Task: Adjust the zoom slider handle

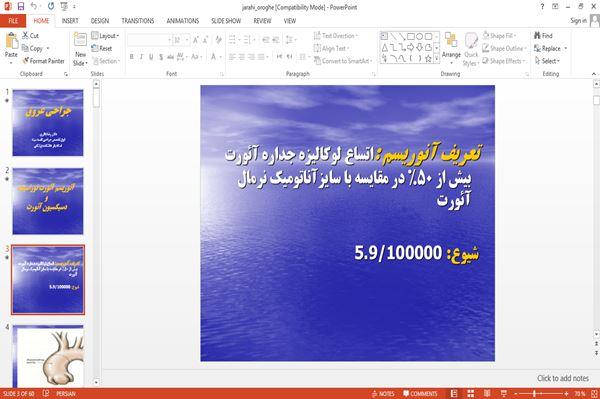Action: [x=534, y=394]
